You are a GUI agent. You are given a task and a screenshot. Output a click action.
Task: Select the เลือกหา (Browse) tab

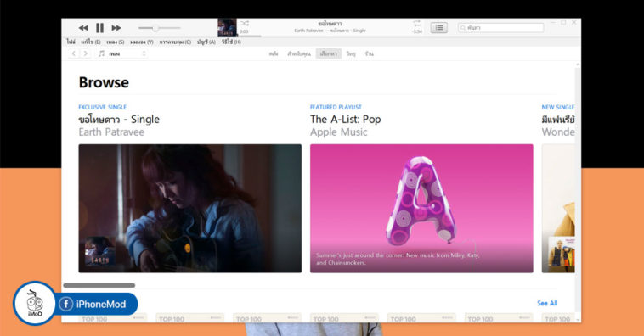(329, 53)
